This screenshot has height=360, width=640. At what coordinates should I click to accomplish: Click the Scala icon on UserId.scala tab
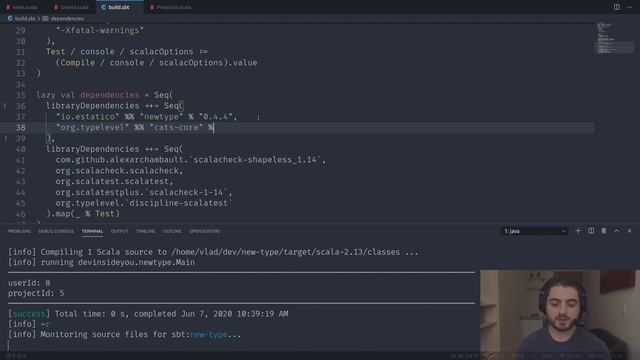tap(56, 7)
